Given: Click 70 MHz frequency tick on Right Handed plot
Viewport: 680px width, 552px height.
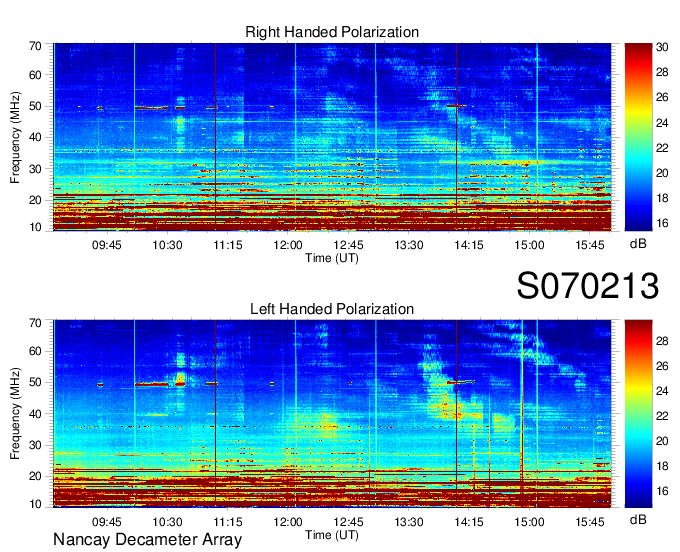Looking at the screenshot, I should [x=35, y=46].
